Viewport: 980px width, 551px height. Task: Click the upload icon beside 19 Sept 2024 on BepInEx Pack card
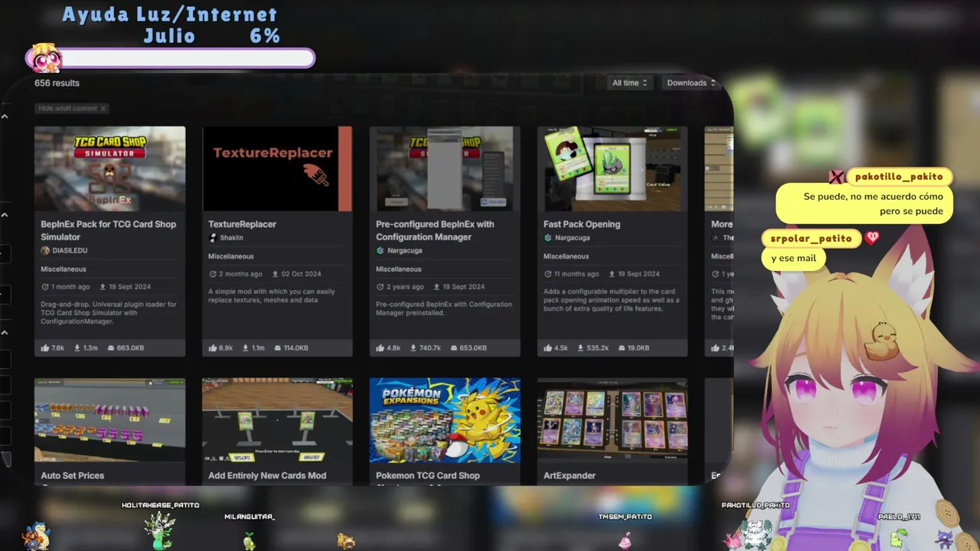pyautogui.click(x=102, y=287)
